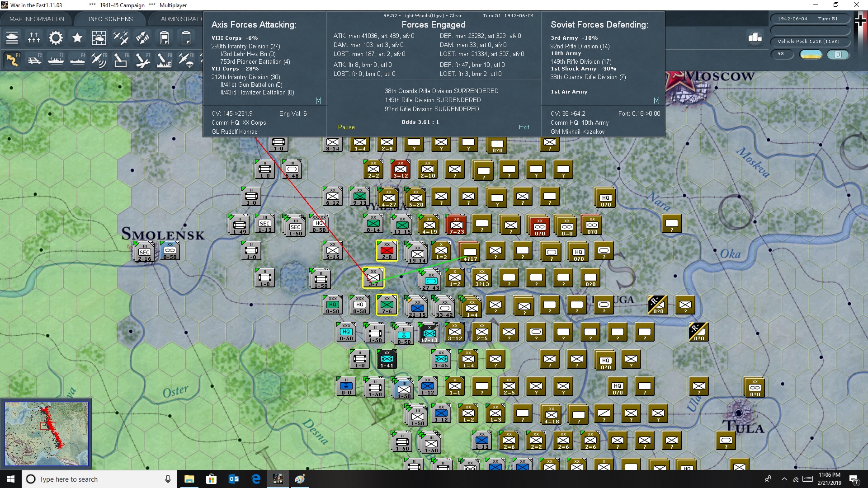Click the 98 value pill
The image size is (868, 488).
coord(783,54)
